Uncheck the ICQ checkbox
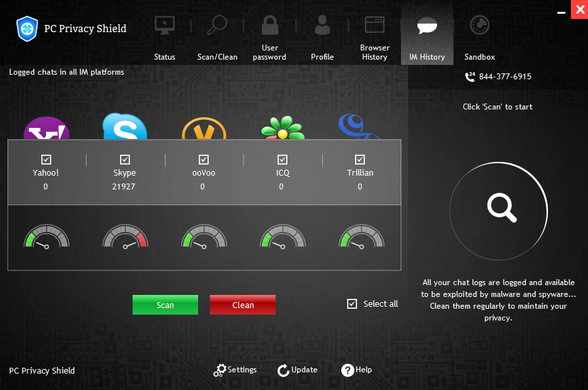588x390 pixels. (282, 159)
